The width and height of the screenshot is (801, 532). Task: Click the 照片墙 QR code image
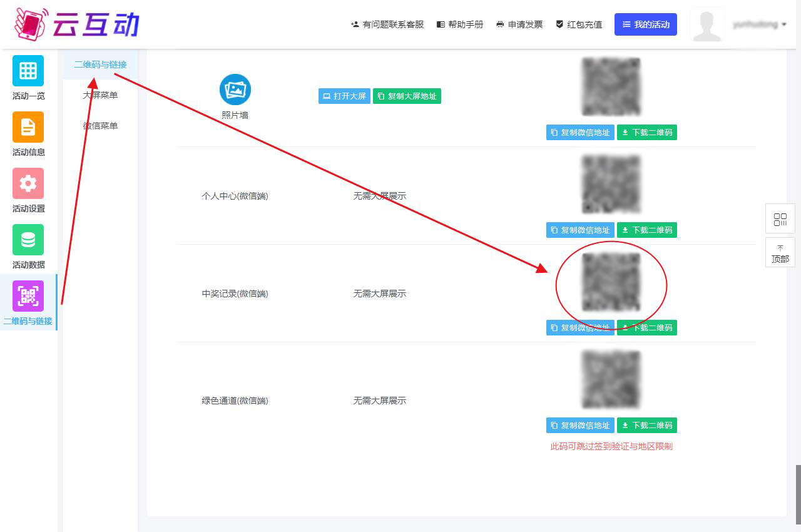[x=611, y=86]
